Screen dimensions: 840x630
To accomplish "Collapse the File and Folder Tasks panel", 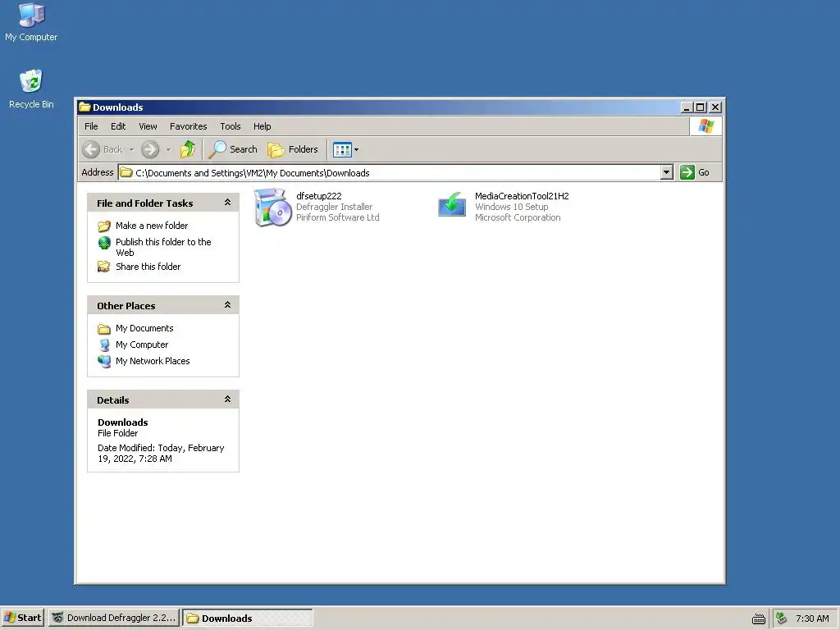I will (228, 203).
